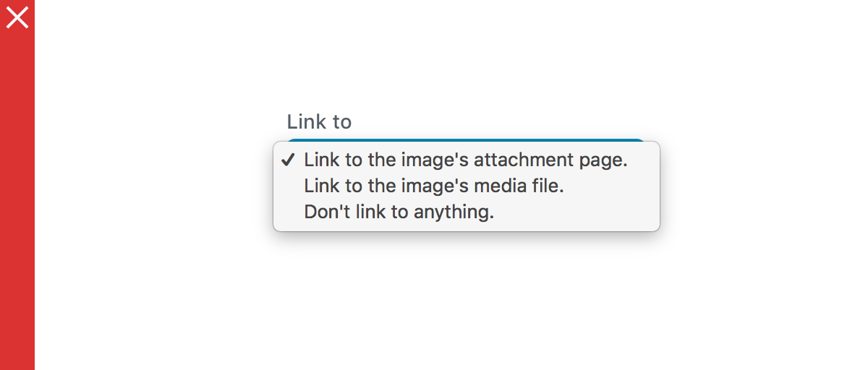This screenshot has width=868, height=370.
Task: Keep the currently checked attachment page choice
Action: coord(467,160)
